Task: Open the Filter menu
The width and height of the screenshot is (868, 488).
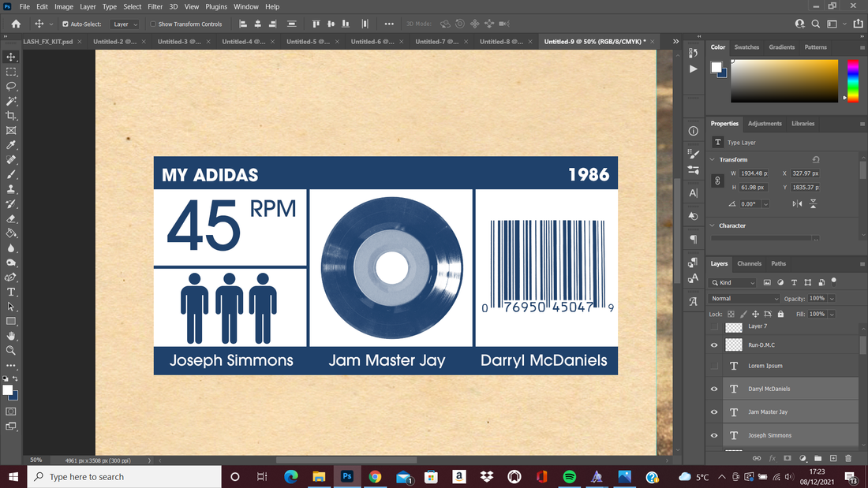Action: point(155,6)
